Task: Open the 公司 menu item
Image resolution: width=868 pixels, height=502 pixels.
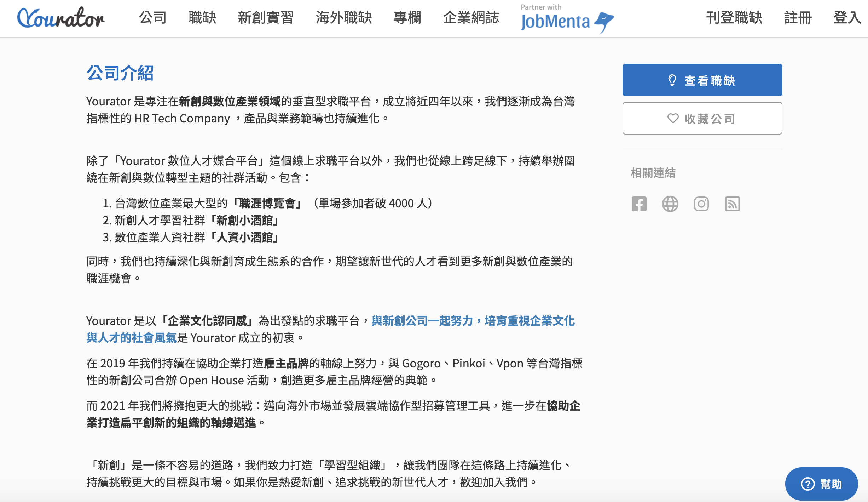Action: (153, 17)
